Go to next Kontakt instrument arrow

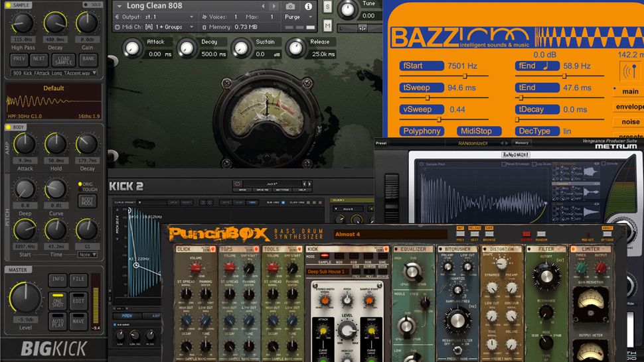click(274, 6)
